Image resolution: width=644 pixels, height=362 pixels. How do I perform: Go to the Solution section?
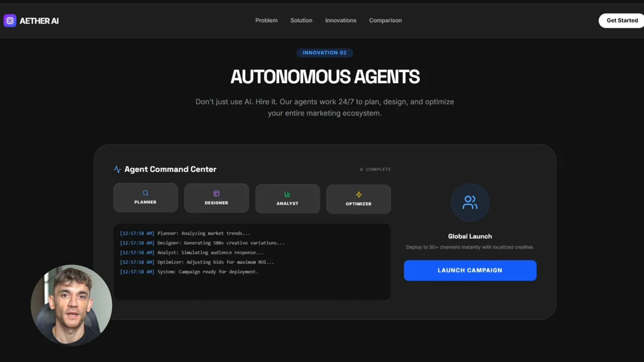pyautogui.click(x=301, y=21)
